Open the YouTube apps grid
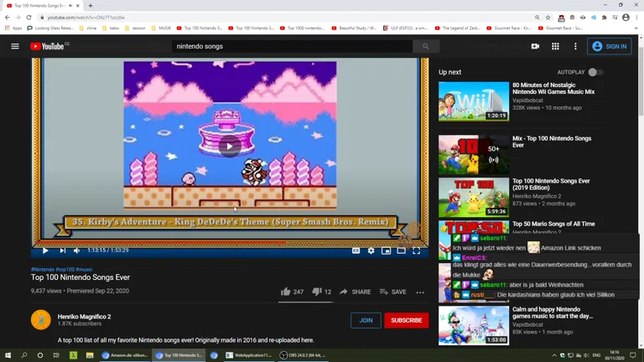644x362 pixels. click(x=555, y=47)
